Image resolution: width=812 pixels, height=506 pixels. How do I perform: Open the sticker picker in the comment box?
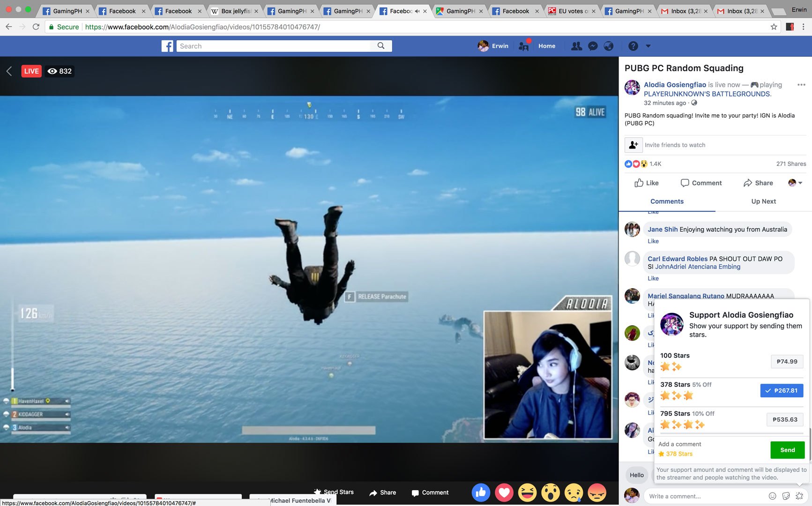[x=786, y=496]
